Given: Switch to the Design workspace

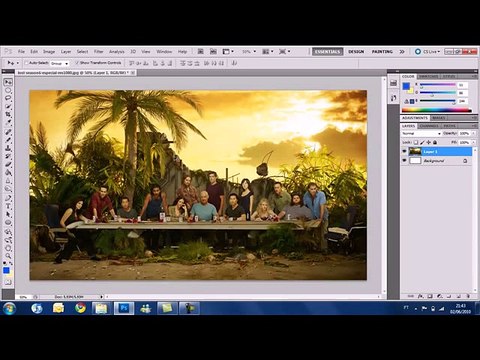Looking at the screenshot, I should tap(356, 52).
